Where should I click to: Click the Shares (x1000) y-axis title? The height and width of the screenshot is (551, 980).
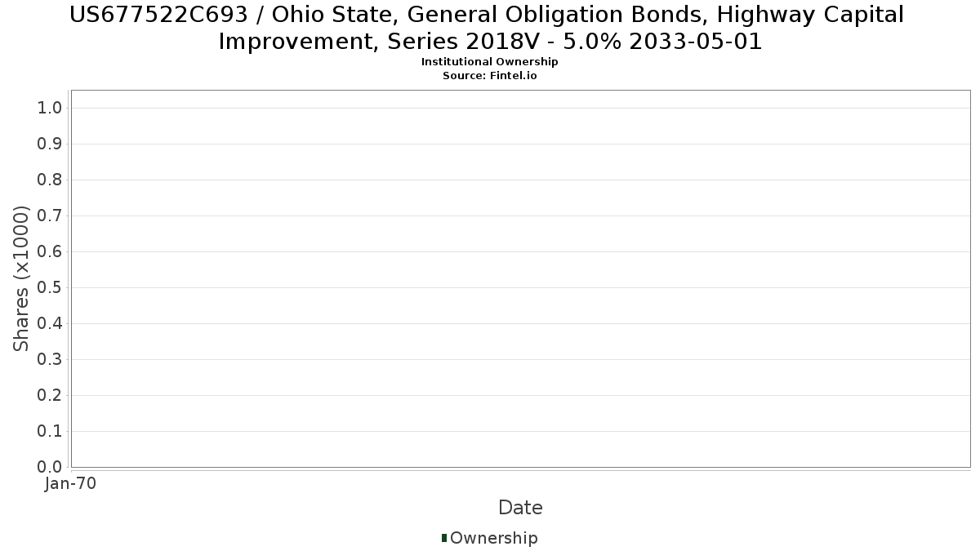point(22,278)
